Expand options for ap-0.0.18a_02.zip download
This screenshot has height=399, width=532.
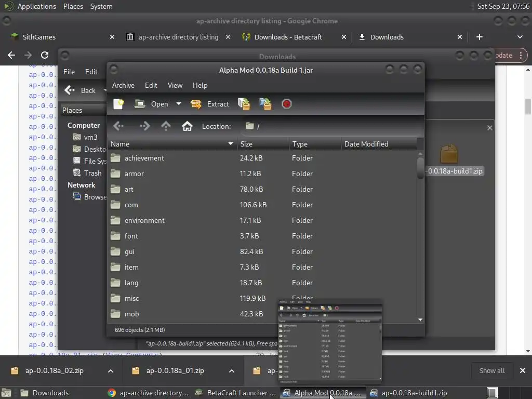point(111,371)
